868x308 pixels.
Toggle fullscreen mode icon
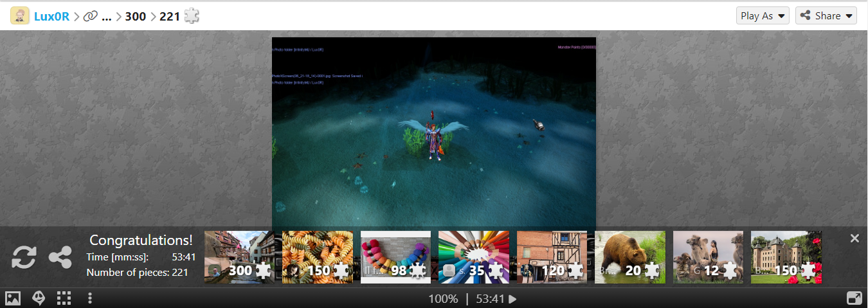854,298
